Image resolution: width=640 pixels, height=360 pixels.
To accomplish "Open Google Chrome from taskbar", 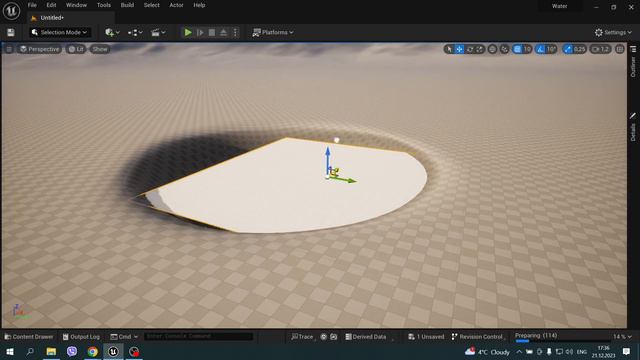I will pyautogui.click(x=93, y=351).
